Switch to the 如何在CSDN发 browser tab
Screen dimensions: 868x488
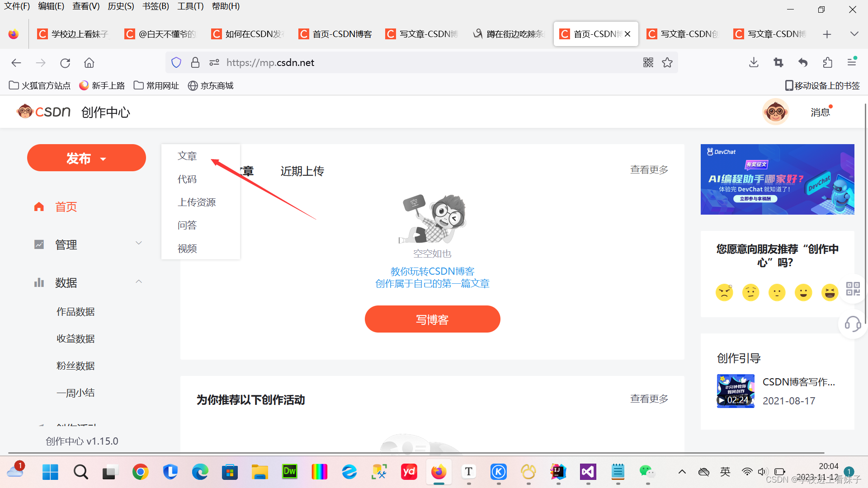(x=248, y=34)
